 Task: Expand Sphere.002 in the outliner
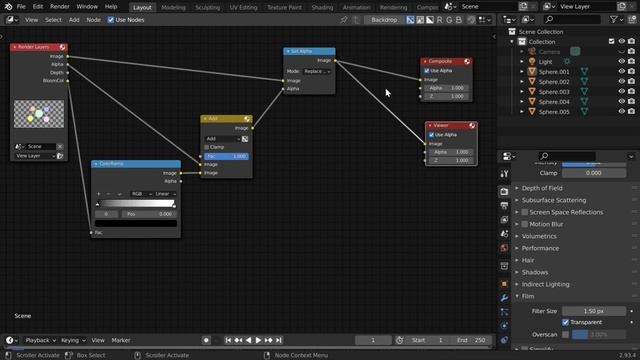tap(522, 82)
